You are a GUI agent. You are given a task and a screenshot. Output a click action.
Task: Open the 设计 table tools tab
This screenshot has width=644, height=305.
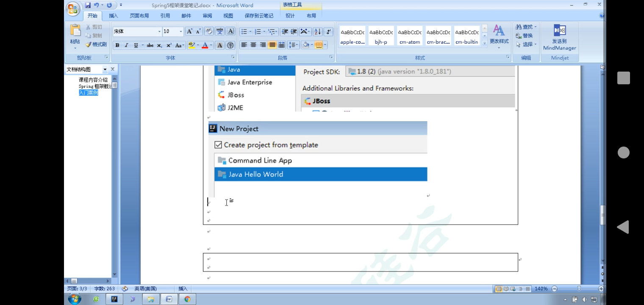point(290,16)
